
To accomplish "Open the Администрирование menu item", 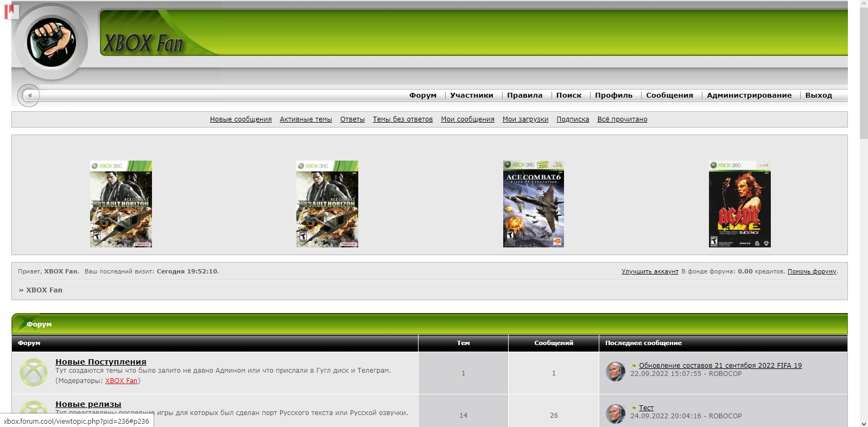I will tap(749, 95).
